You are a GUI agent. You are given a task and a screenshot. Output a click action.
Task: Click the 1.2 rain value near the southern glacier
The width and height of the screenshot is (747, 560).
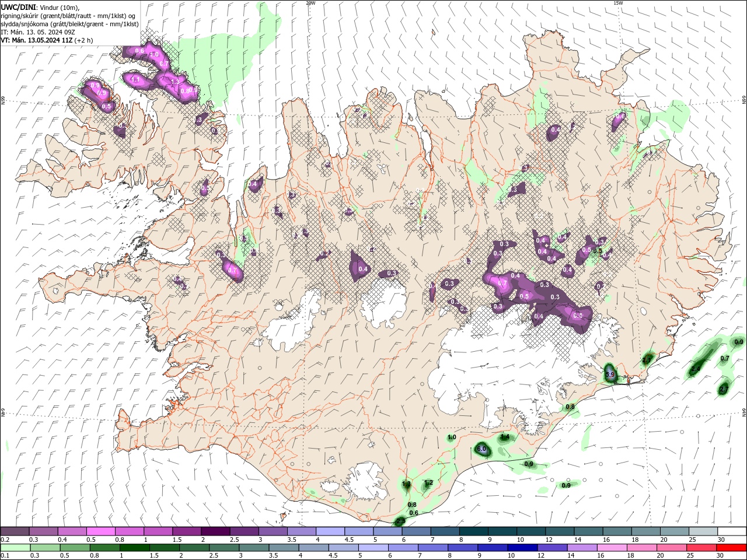point(428,482)
